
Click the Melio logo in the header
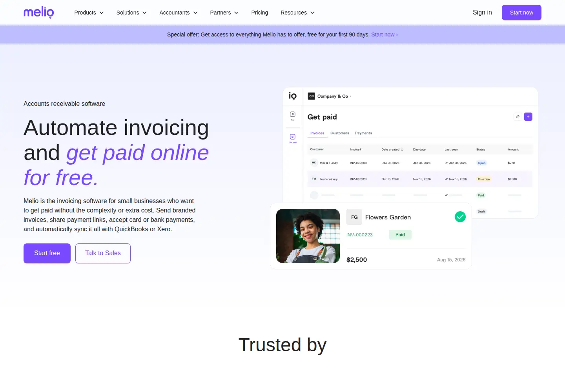tap(39, 13)
